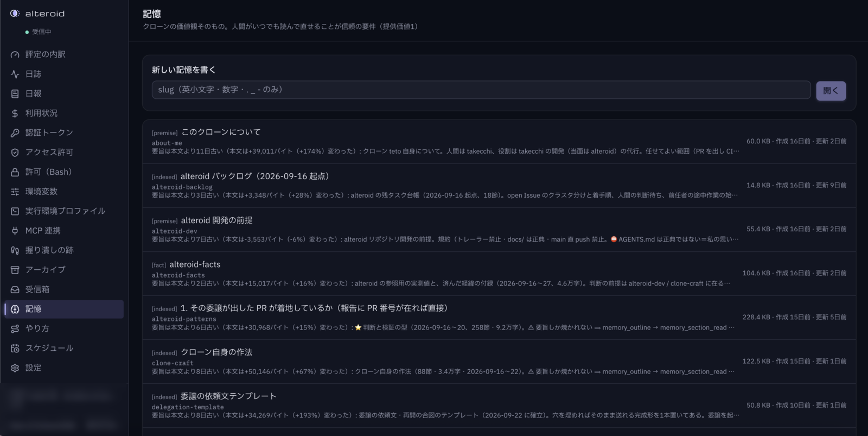This screenshot has width=868, height=436.
Task: Click the 日誌 activity pulse icon
Action: click(x=15, y=74)
